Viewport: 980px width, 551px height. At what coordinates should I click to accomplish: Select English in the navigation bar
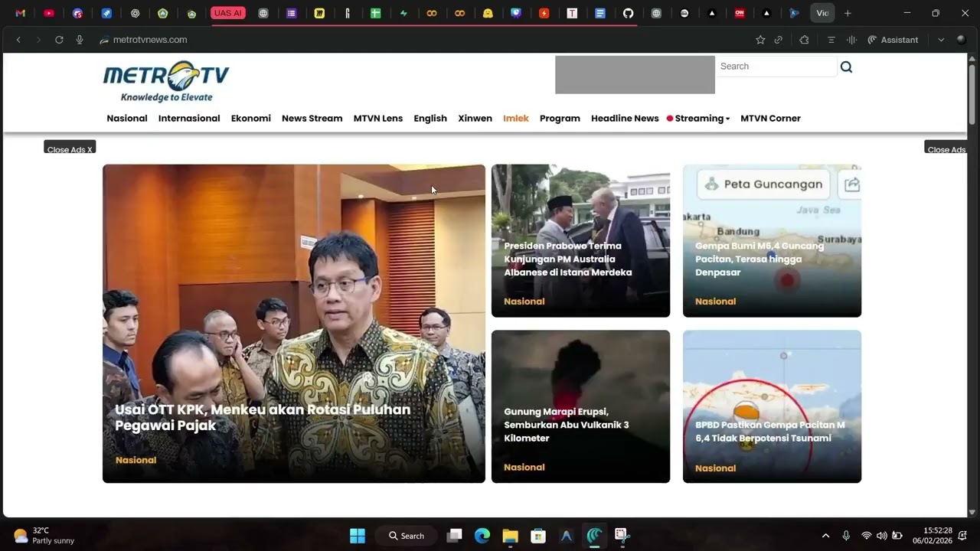pos(430,119)
